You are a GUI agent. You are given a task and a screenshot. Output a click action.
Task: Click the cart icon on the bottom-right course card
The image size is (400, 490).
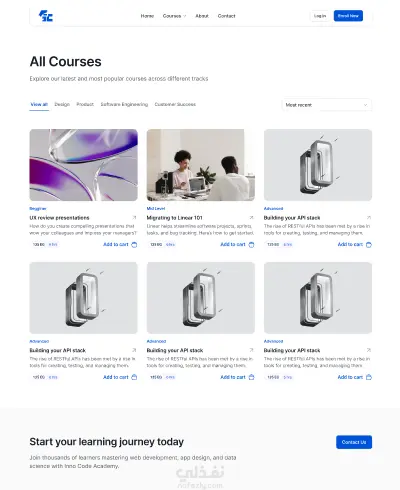369,377
